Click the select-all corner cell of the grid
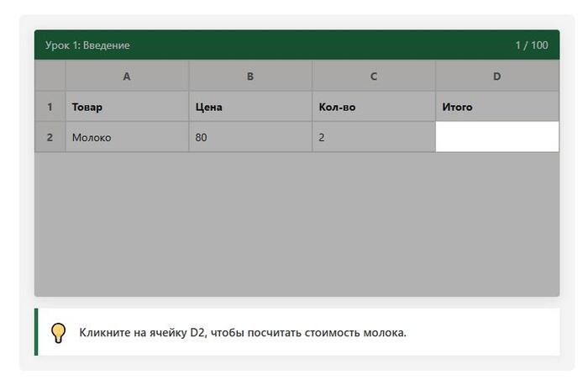588x380 pixels. (50, 77)
